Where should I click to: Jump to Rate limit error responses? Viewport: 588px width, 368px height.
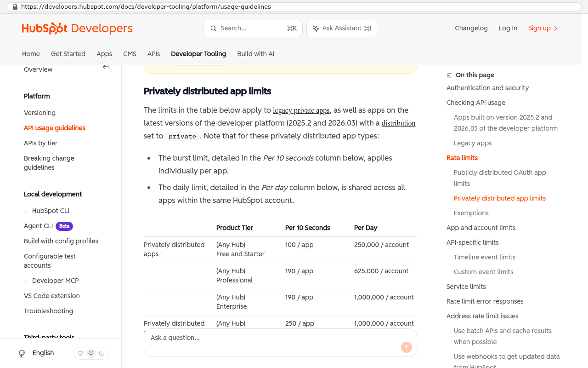point(485,301)
